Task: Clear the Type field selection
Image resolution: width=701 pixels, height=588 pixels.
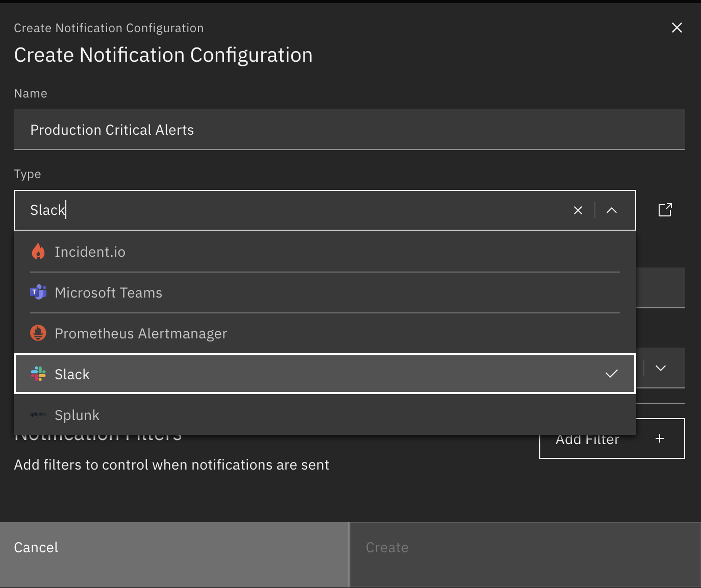Action: (x=578, y=210)
